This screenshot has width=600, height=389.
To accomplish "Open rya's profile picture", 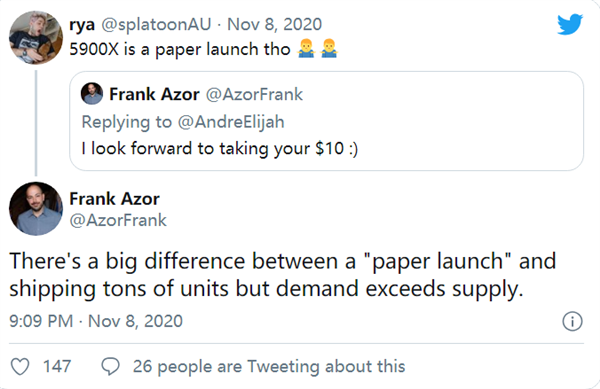I will 36,37.
